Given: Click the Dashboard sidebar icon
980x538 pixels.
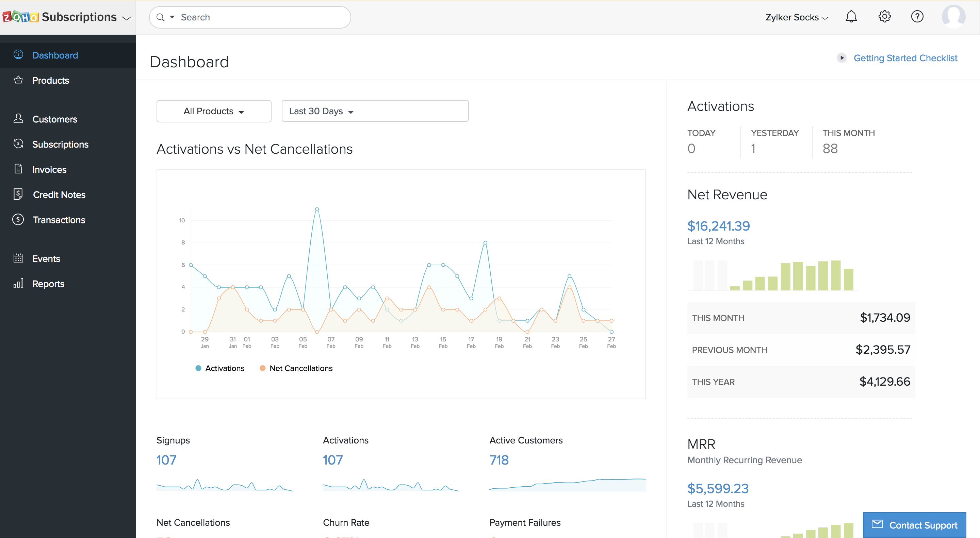Looking at the screenshot, I should 19,54.
